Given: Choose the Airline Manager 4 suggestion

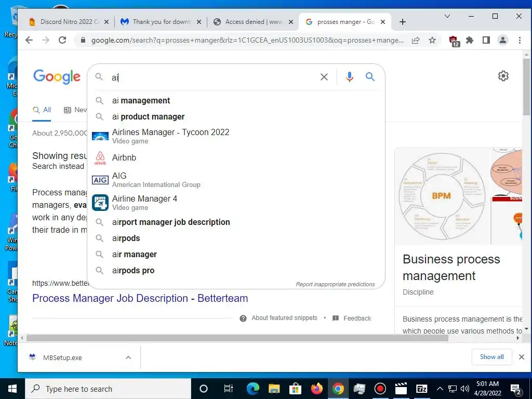Looking at the screenshot, I should click(x=236, y=203).
